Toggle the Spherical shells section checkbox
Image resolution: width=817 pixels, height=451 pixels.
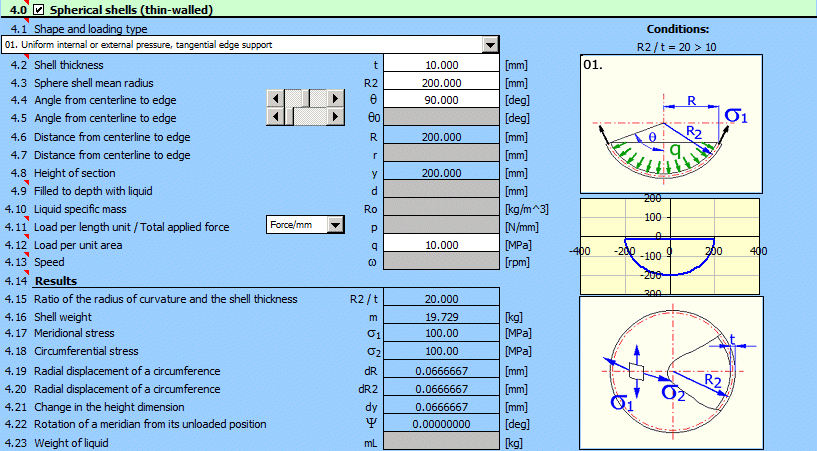tap(39, 9)
